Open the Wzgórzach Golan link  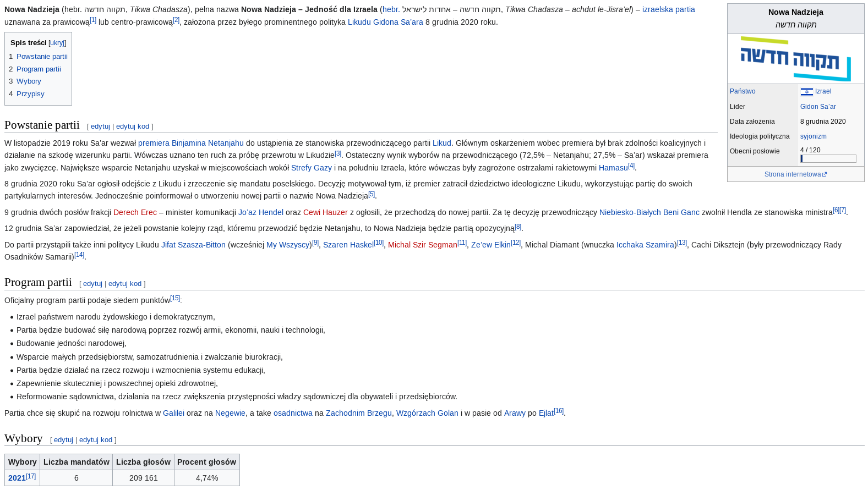(x=427, y=413)
